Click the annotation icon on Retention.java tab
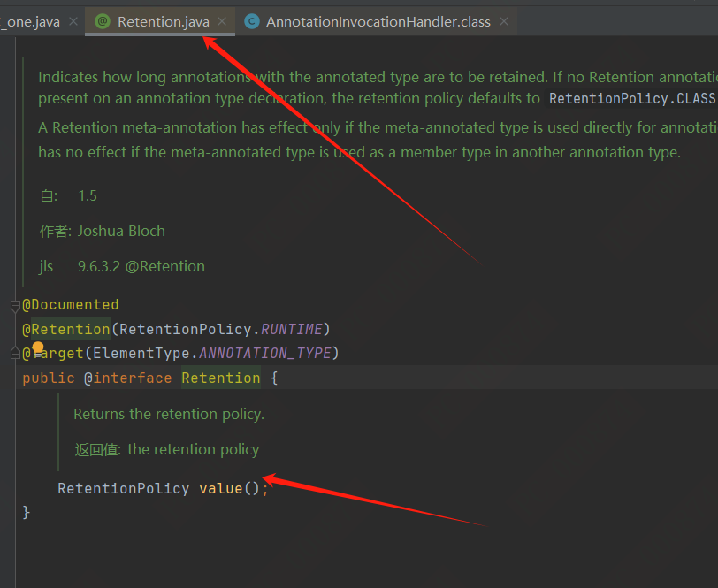Screen dimensions: 718x588 click(x=103, y=21)
